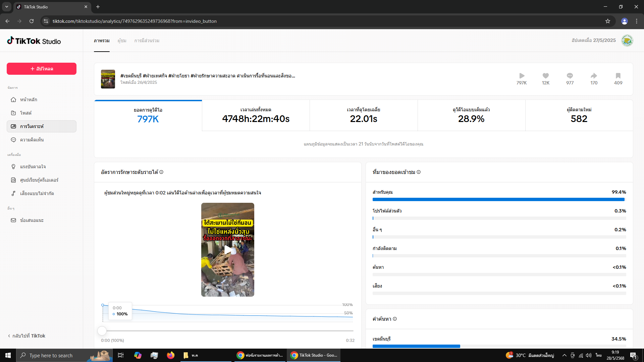This screenshot has width=644, height=362.
Task: Open Task View on the taskbar
Action: pyautogui.click(x=121, y=355)
